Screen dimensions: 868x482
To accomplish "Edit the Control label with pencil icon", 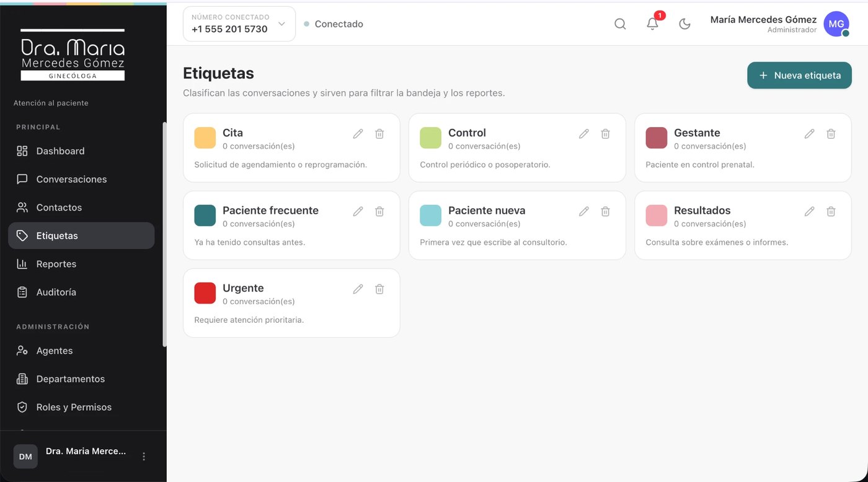I will tap(583, 134).
